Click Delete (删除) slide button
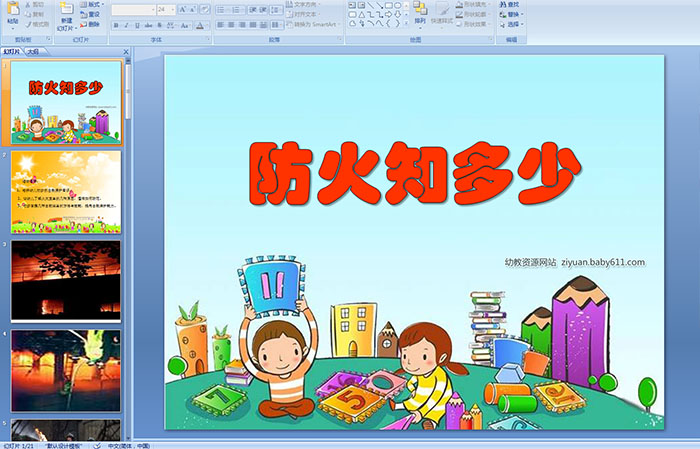This screenshot has width=700, height=449. click(90, 24)
